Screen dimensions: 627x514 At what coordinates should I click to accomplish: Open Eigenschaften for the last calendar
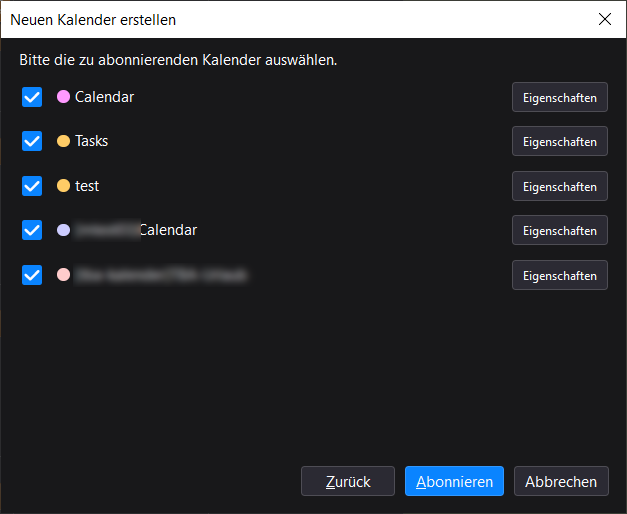click(x=559, y=275)
